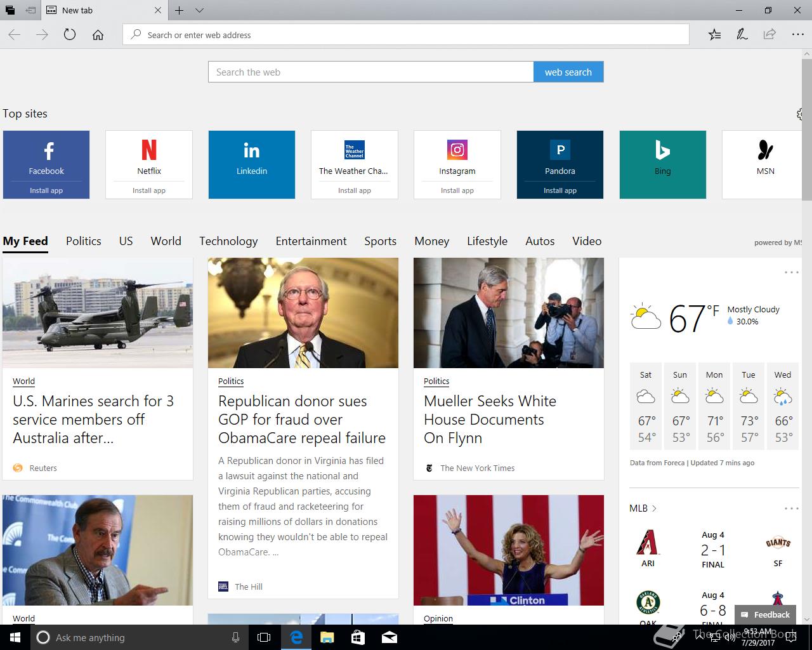Click the web search button
The width and height of the screenshot is (812, 650).
point(568,72)
